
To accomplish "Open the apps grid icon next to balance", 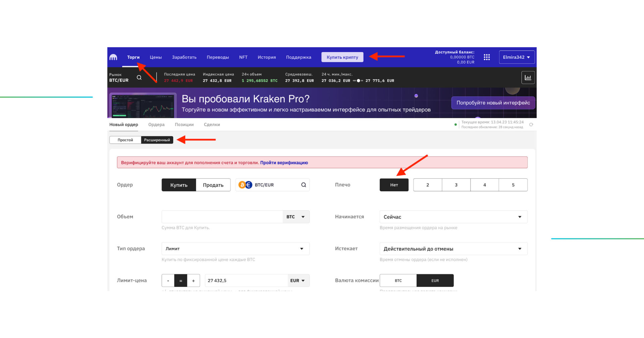I will point(487,57).
